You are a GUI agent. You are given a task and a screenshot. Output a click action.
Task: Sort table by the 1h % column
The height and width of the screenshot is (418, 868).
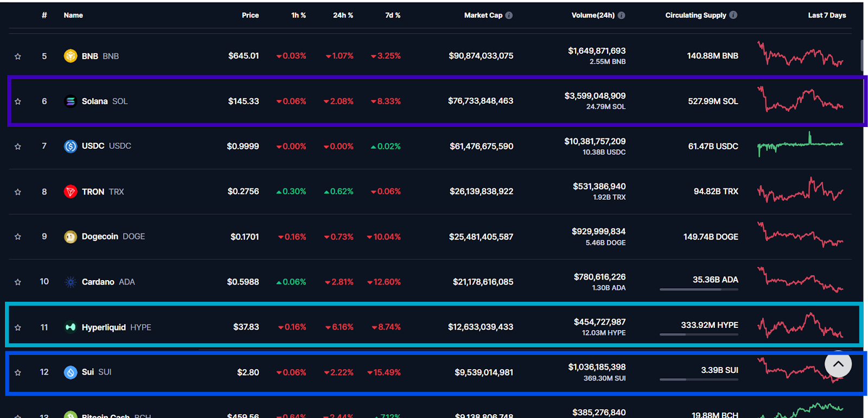pos(298,15)
